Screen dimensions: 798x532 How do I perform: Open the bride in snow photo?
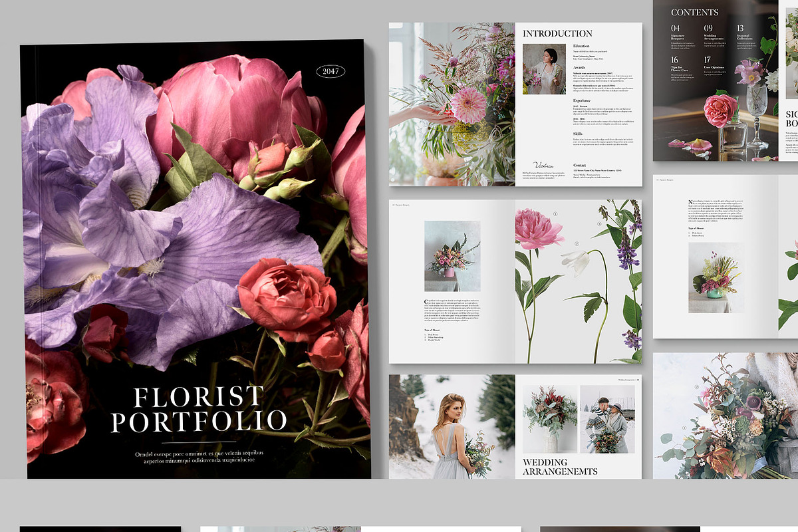(x=452, y=426)
